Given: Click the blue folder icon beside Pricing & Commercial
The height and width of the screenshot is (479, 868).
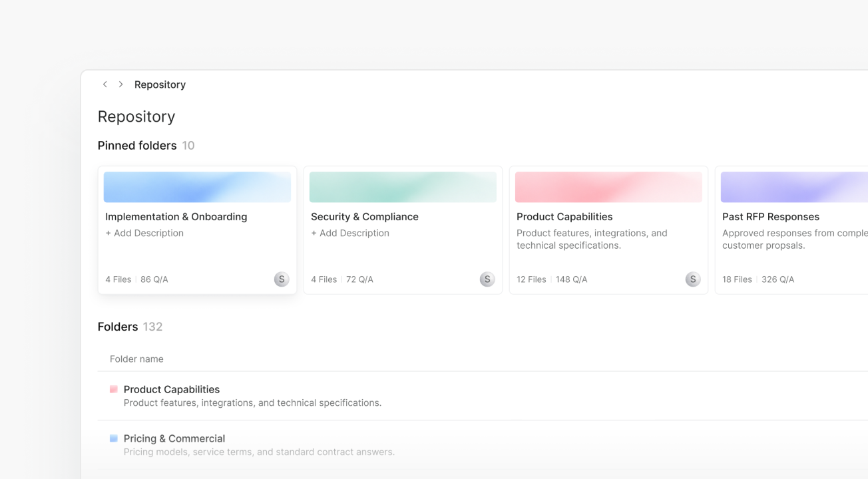Looking at the screenshot, I should 114,438.
